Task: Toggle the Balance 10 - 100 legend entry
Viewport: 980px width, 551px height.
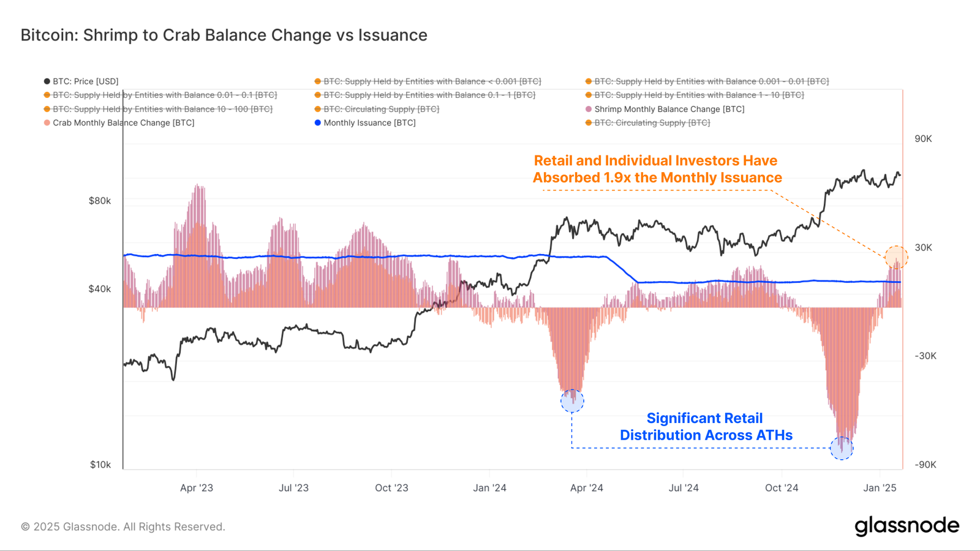Action: pyautogui.click(x=162, y=109)
